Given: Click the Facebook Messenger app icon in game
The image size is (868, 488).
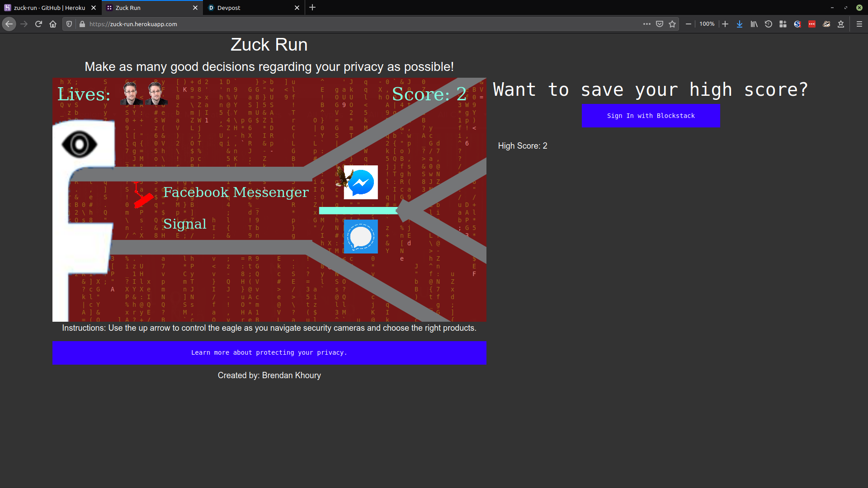Looking at the screenshot, I should point(361,183).
